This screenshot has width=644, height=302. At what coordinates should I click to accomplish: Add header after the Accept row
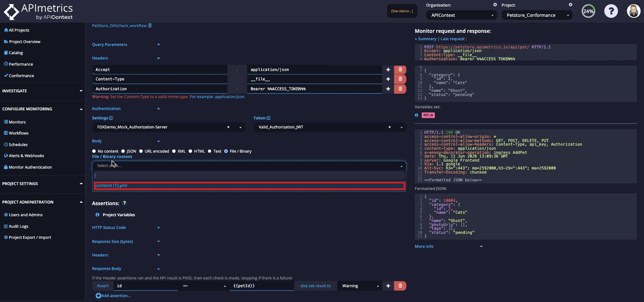pyautogui.click(x=388, y=70)
